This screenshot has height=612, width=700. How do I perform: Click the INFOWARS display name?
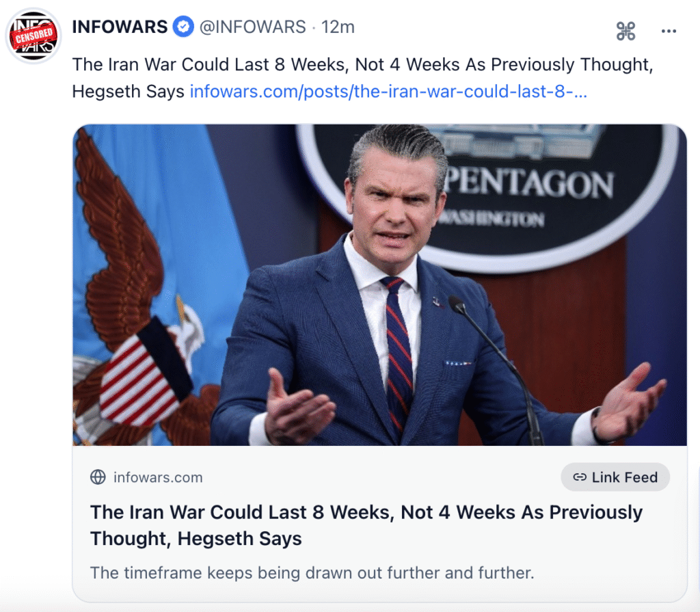click(120, 27)
